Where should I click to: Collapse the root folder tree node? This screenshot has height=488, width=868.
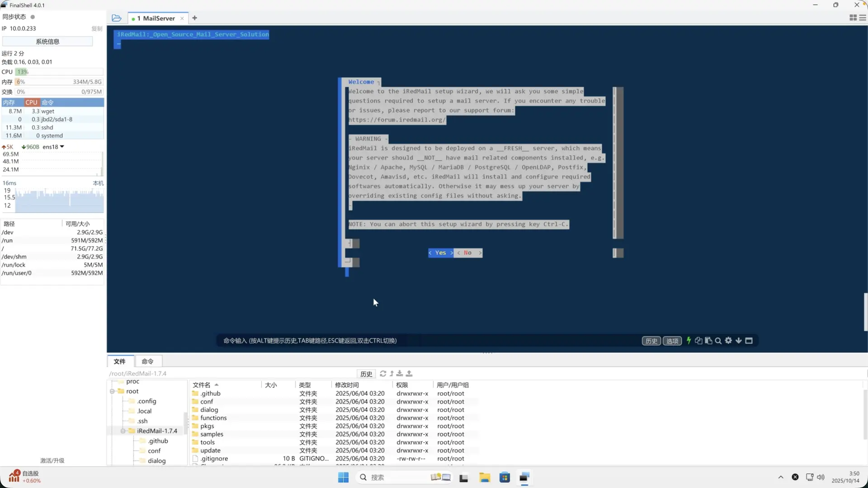click(112, 391)
